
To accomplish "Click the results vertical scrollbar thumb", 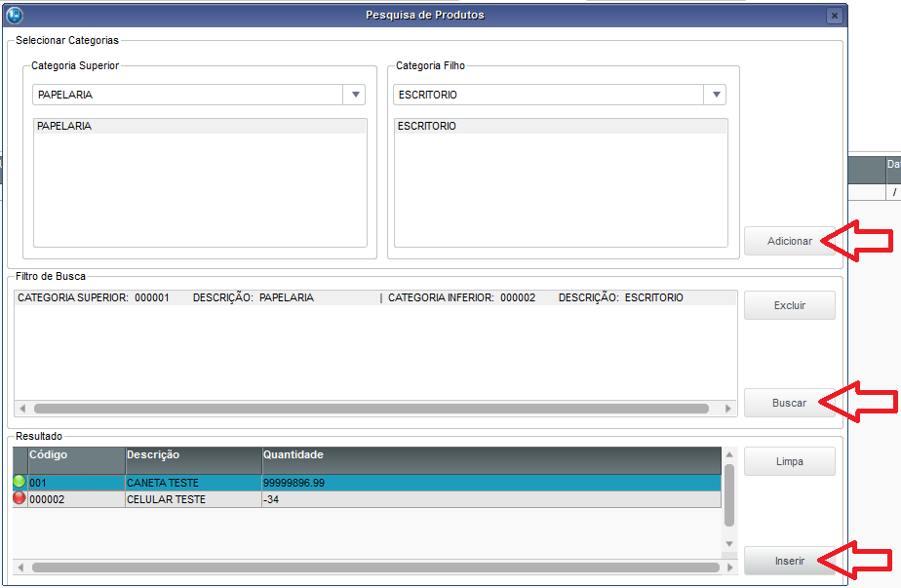I will (x=729, y=495).
